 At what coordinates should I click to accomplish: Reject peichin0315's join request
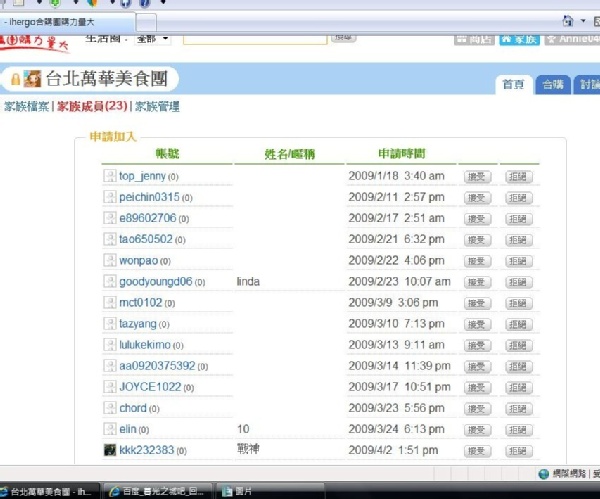[x=518, y=198]
